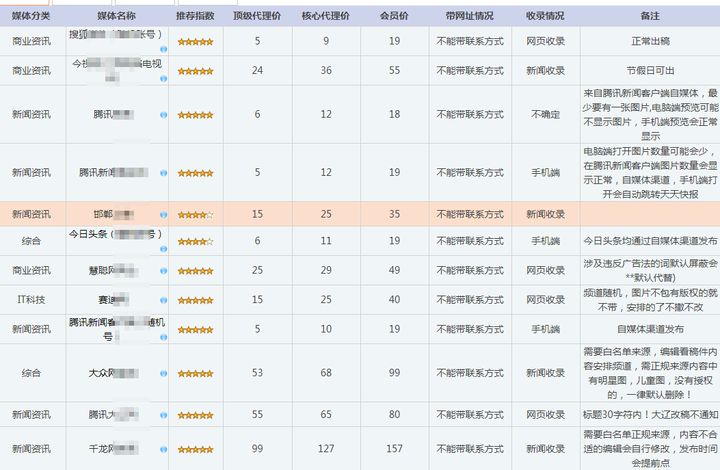Click the info icon beside 赛迪 media
This screenshot has height=470, width=720.
pyautogui.click(x=163, y=300)
